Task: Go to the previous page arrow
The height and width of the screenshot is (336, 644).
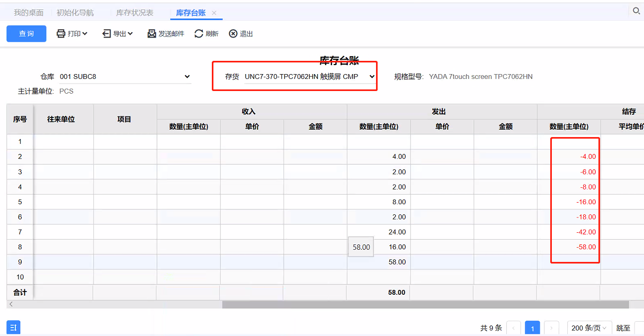Action: pos(514,328)
